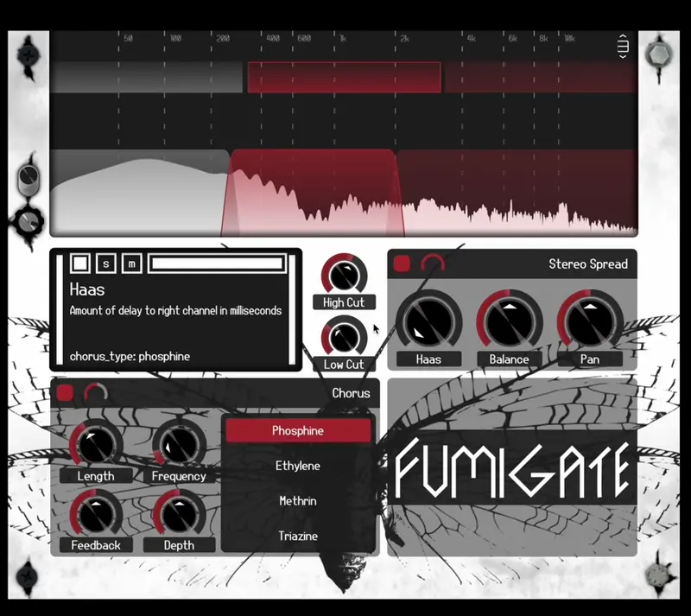
Task: Click the Balance knob in Stereo Spread
Action: [509, 321]
